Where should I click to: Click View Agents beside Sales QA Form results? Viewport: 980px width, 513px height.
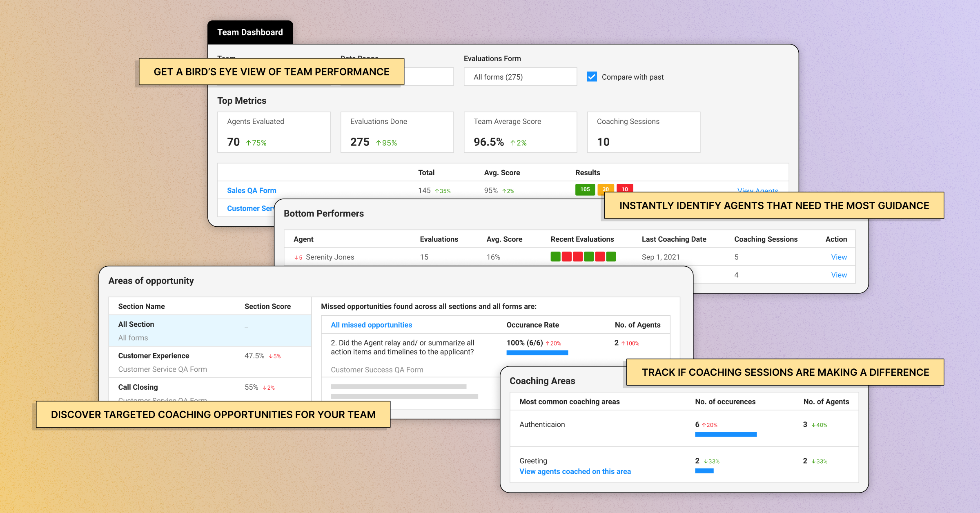(x=757, y=190)
